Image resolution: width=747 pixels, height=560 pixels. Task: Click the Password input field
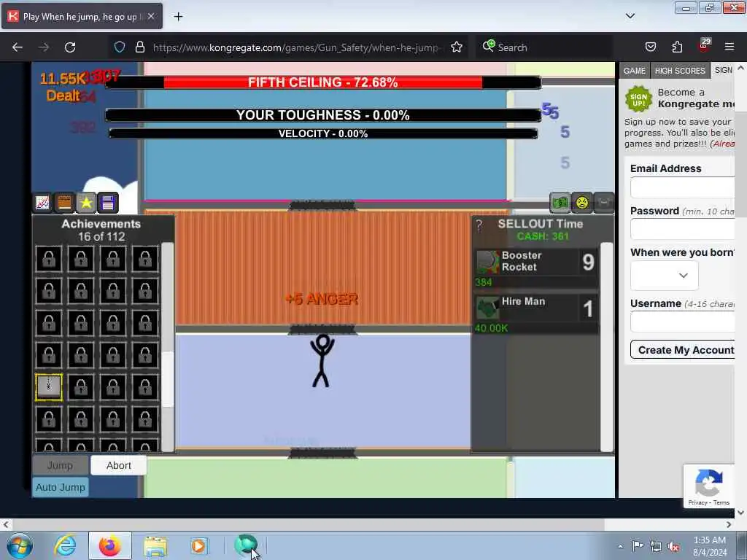click(x=683, y=229)
